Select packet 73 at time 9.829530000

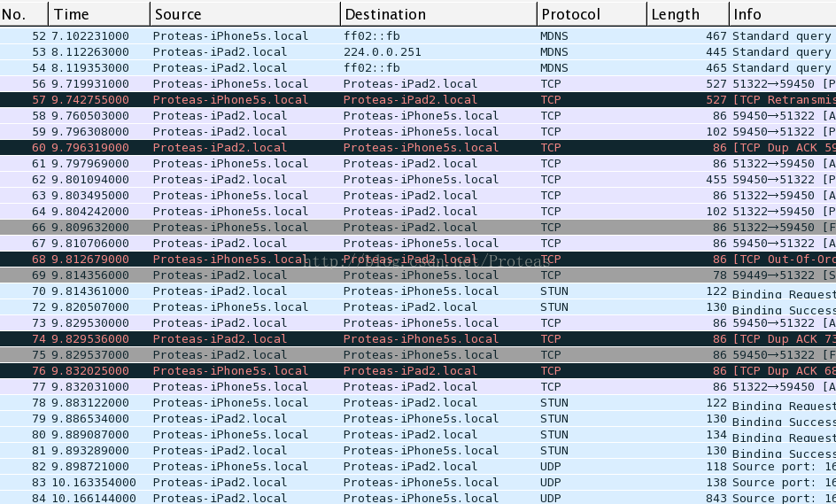pyautogui.click(x=418, y=323)
